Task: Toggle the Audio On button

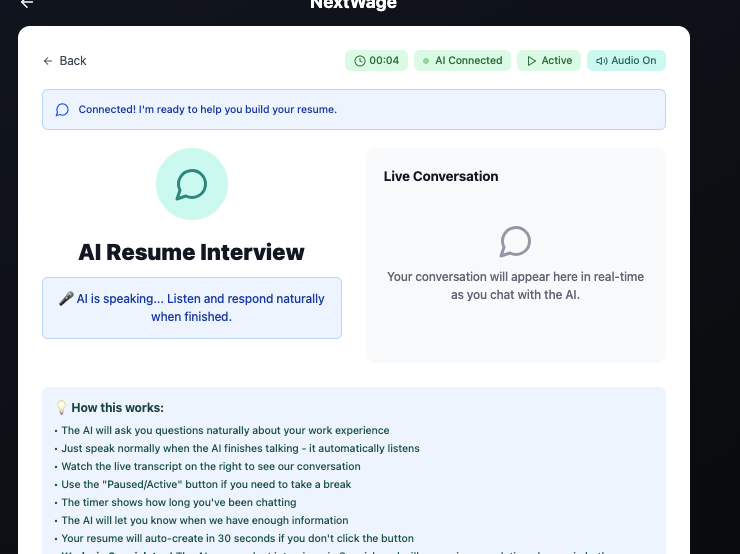Action: (626, 60)
